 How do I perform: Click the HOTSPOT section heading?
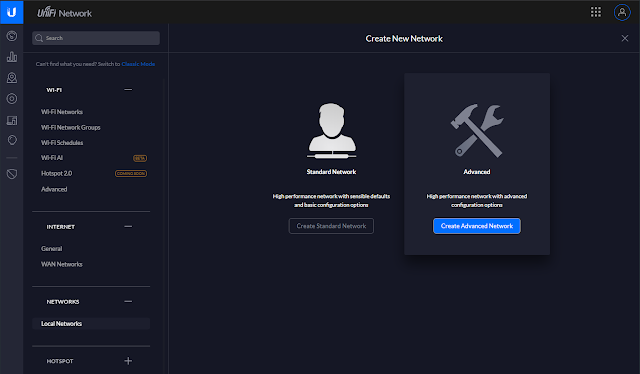pos(60,361)
